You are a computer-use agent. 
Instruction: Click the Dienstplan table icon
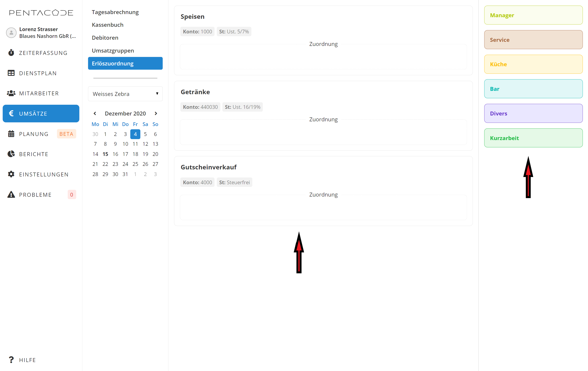pos(11,73)
